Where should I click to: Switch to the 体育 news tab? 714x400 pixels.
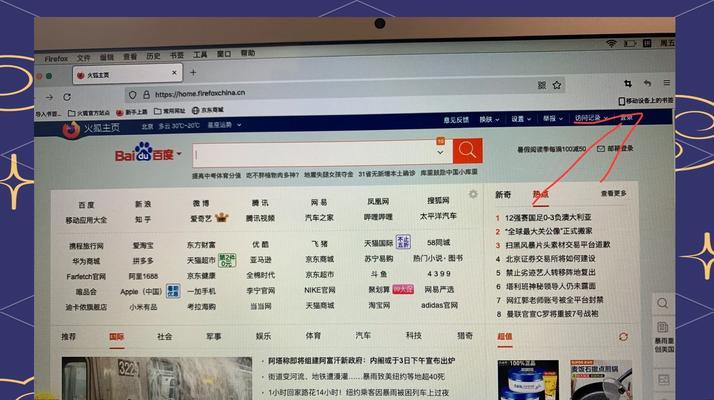tap(313, 336)
